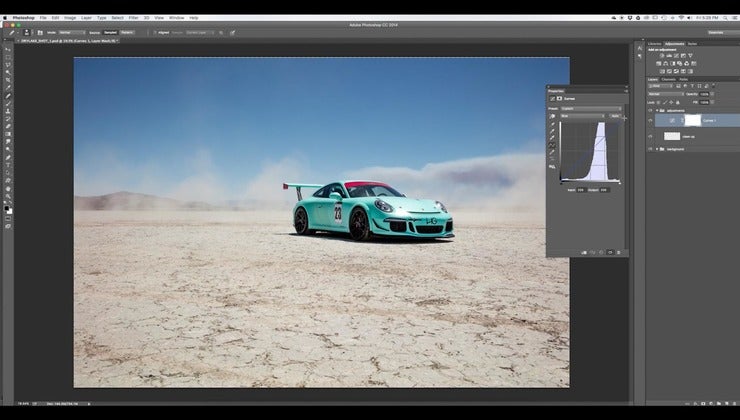Image resolution: width=740 pixels, height=420 pixels.
Task: Select the Zoom tool
Action: [8, 196]
